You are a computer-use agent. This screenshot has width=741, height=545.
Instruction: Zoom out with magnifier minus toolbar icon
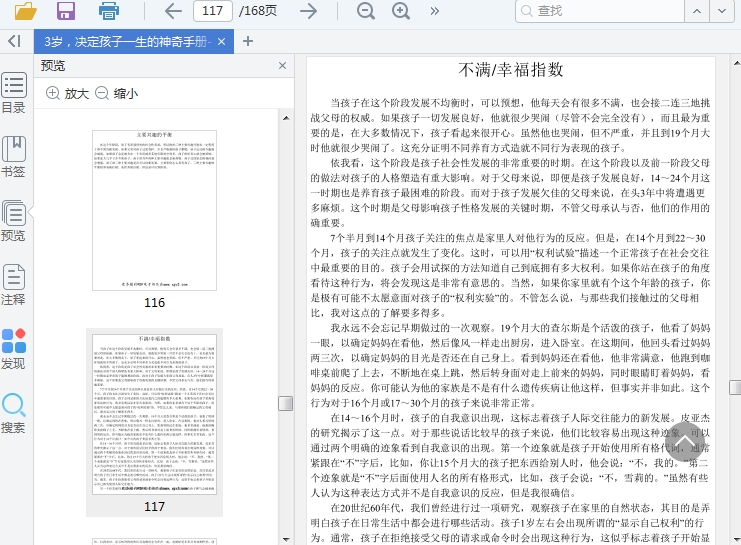(x=366, y=11)
